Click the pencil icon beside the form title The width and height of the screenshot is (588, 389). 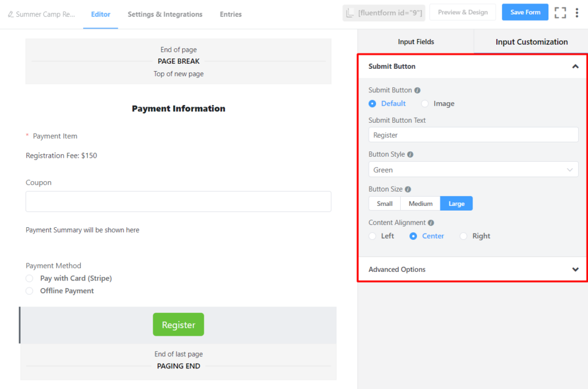(10, 14)
